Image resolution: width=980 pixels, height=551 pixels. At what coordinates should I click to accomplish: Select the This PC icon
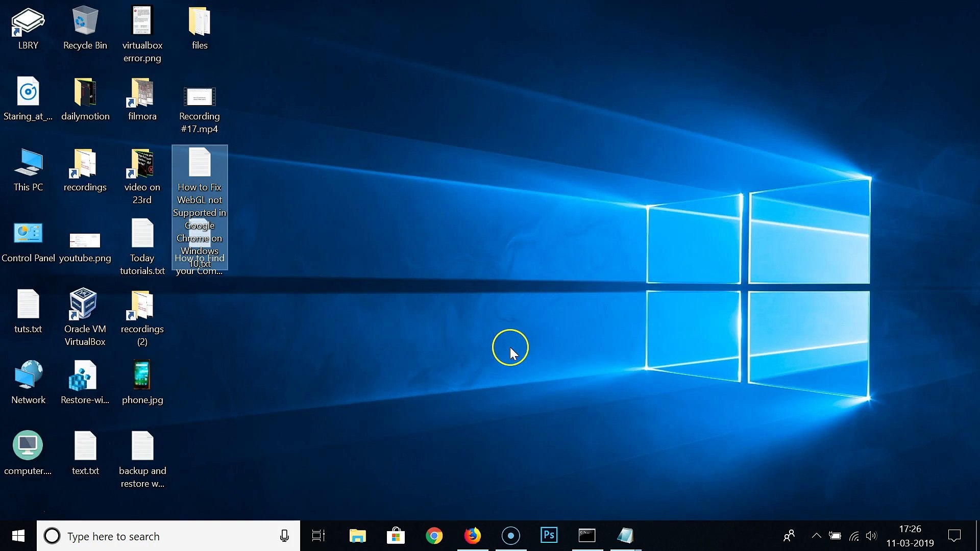28,170
